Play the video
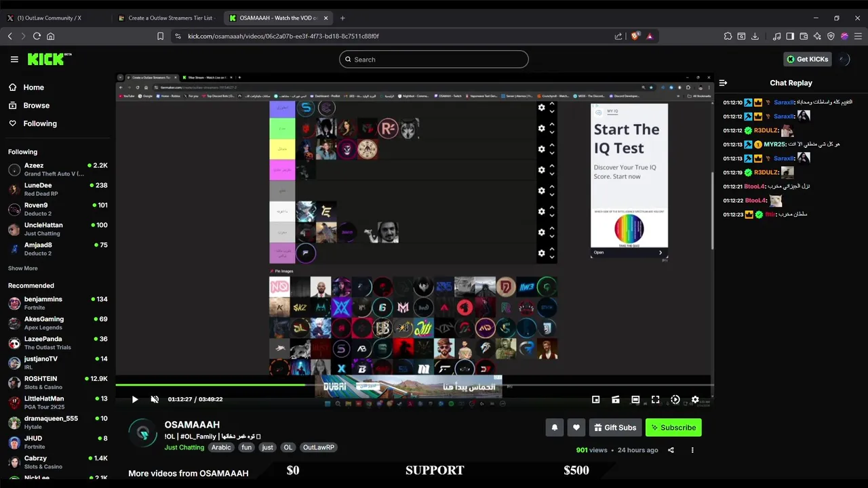The image size is (868, 488). click(x=135, y=399)
